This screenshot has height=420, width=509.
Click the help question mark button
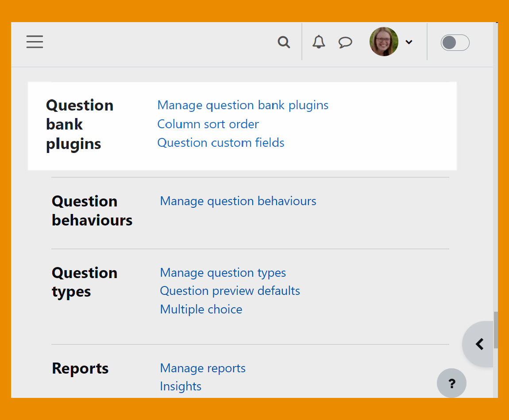pos(451,383)
